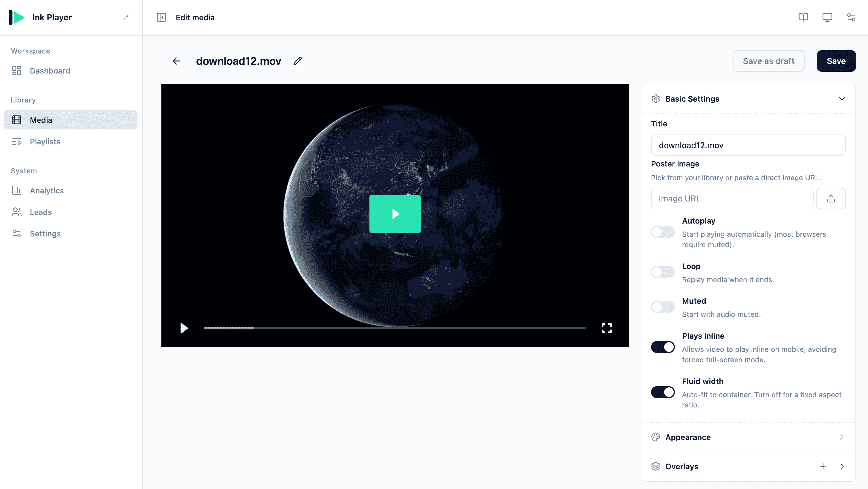Click the Basic Settings heading

[692, 99]
